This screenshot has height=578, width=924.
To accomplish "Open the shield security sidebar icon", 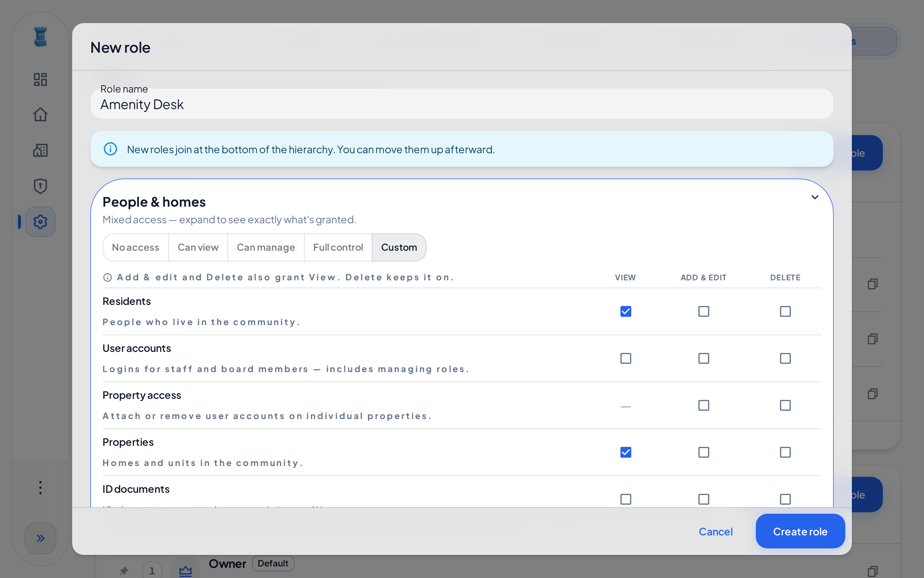I will point(40,186).
